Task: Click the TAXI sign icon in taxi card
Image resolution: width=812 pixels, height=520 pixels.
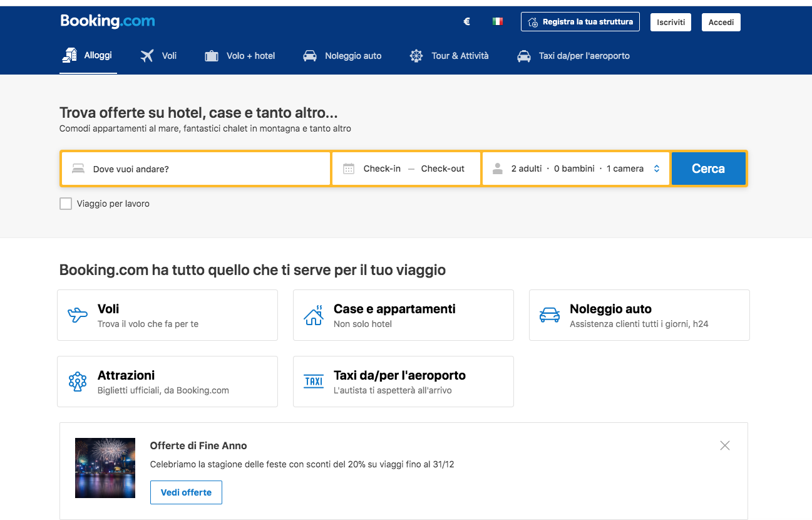Action: pyautogui.click(x=314, y=382)
